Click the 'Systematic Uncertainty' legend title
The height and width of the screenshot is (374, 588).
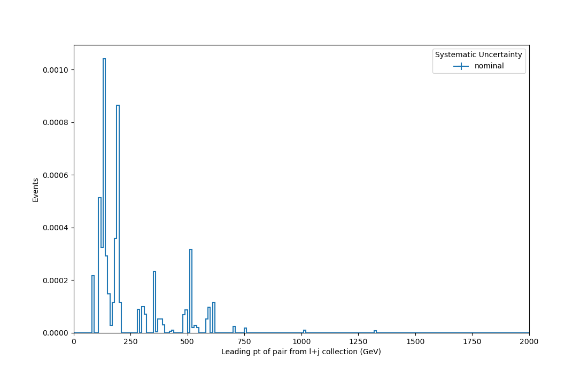click(x=478, y=54)
